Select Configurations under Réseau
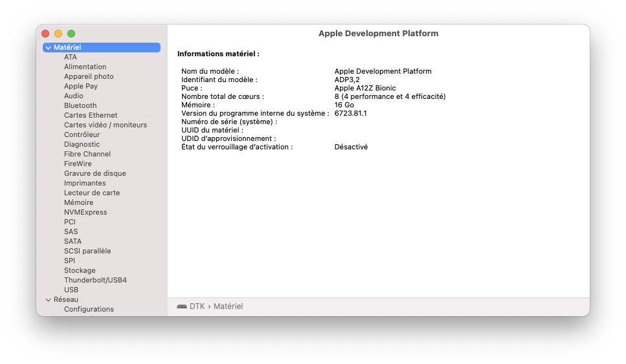The height and width of the screenshot is (364, 626). [89, 309]
